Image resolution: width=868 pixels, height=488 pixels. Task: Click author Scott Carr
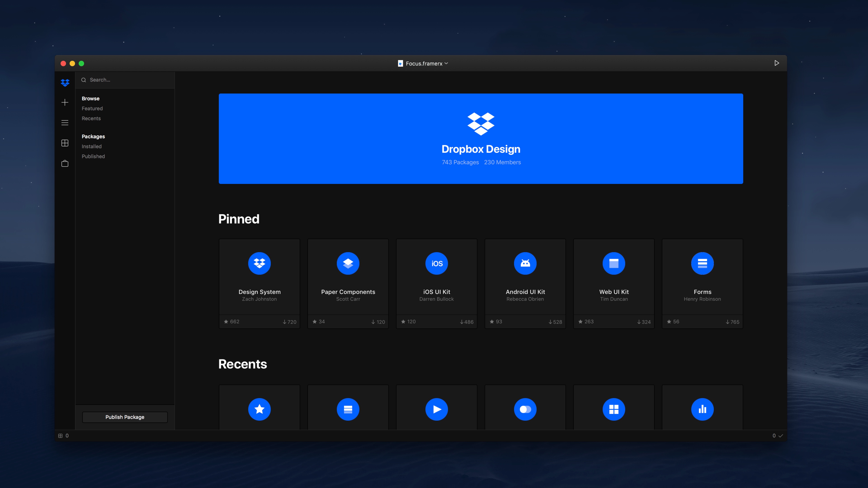pos(348,299)
